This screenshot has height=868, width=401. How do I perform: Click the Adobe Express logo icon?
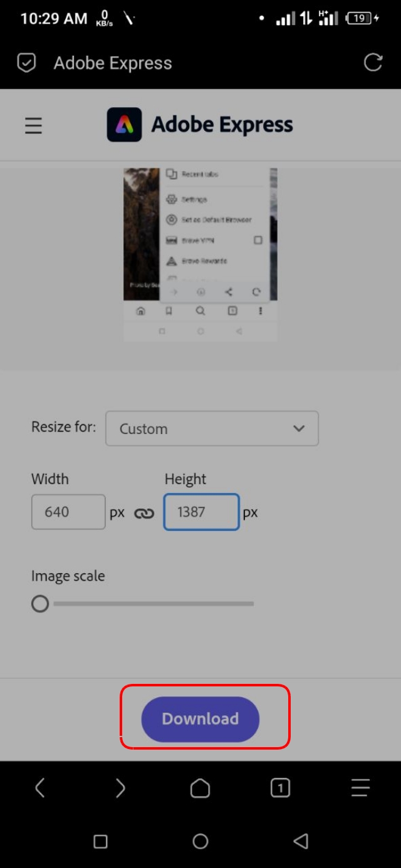[124, 125]
